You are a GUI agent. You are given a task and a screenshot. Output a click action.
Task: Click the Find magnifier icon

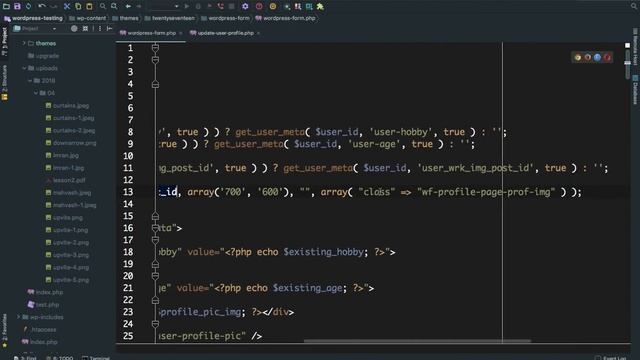click(103, 6)
